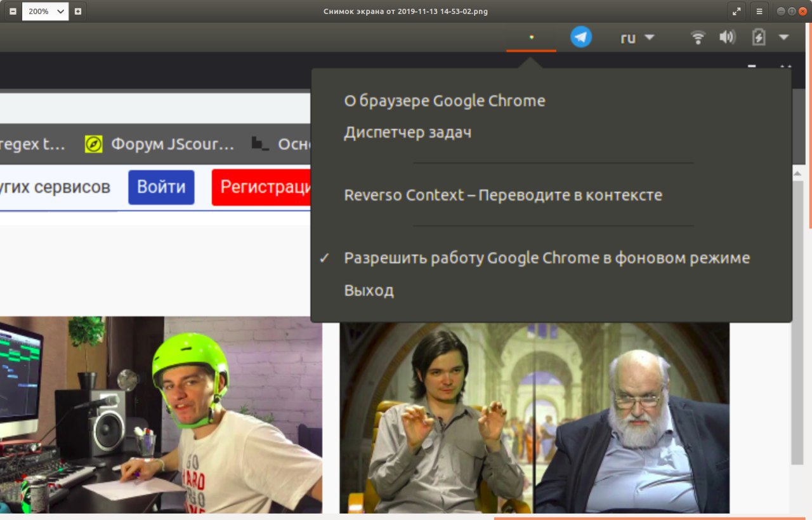This screenshot has height=520, width=812.
Task: Open the ru keyboard layout selector
Action: (x=637, y=37)
